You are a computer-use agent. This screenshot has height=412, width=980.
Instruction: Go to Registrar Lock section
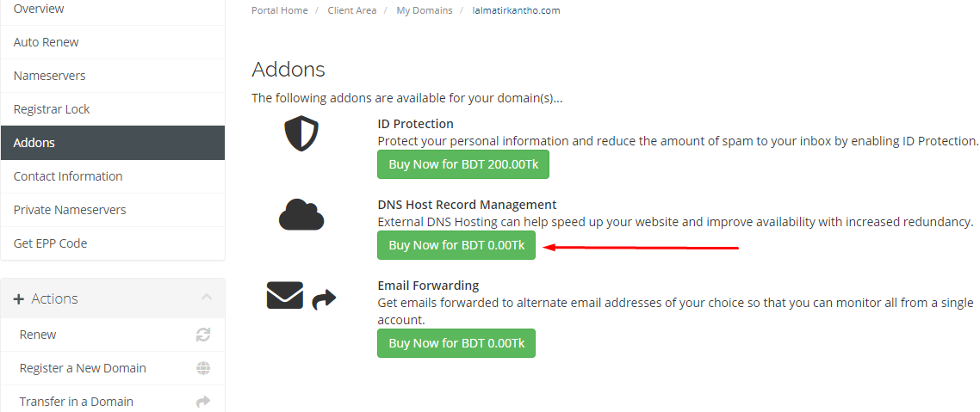[113, 109]
